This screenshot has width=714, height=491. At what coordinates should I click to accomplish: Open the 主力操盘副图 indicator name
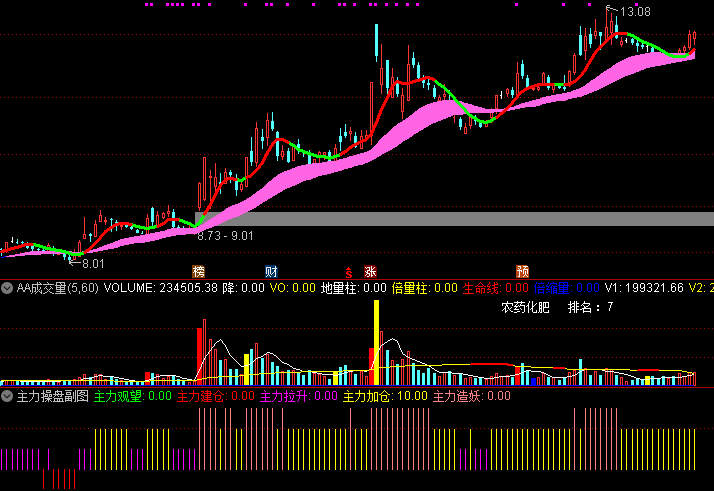click(x=52, y=396)
